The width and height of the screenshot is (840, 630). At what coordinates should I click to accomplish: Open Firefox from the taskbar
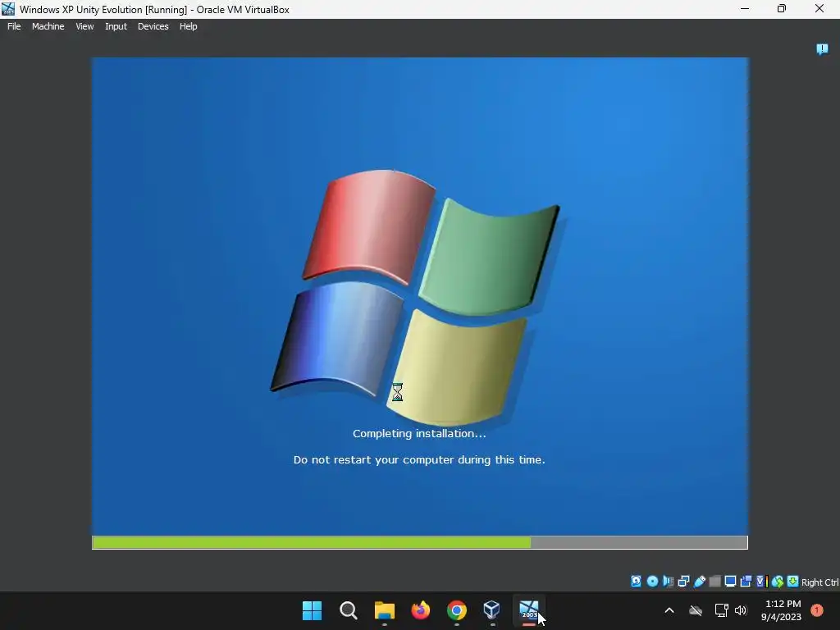(421, 610)
